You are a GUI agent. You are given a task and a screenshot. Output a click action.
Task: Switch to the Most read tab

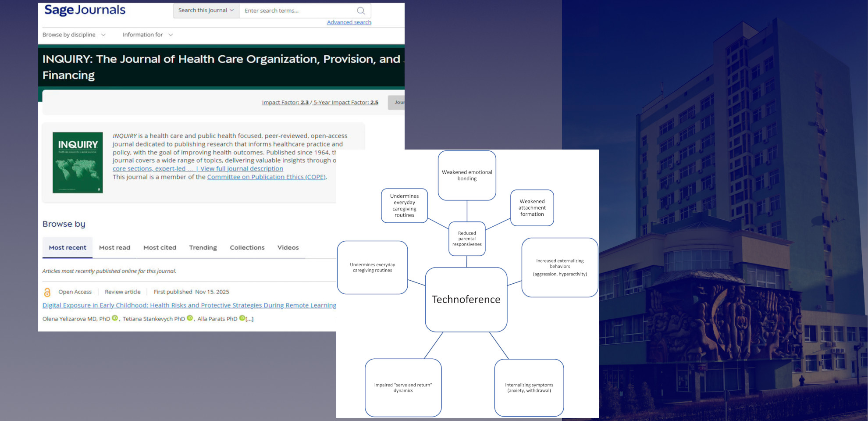pyautogui.click(x=114, y=248)
